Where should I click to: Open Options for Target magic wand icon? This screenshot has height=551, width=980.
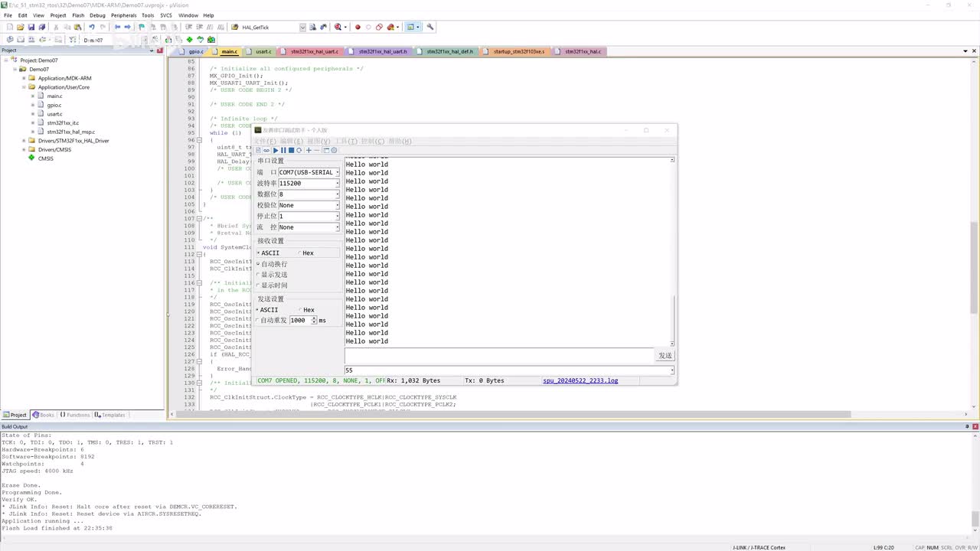click(x=155, y=39)
